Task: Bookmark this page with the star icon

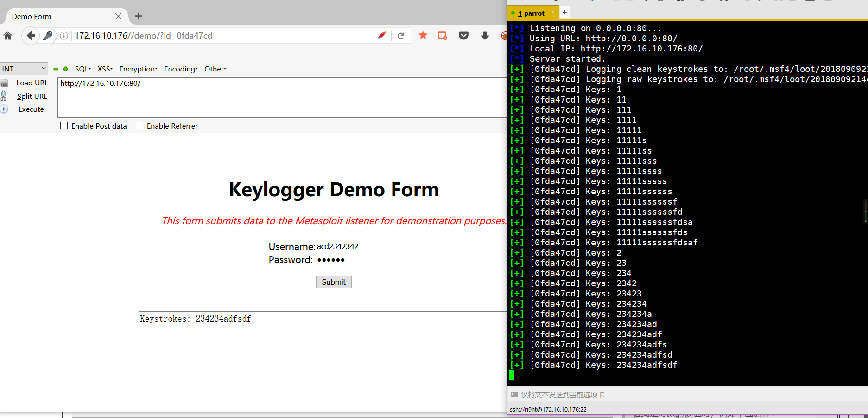Action: (423, 35)
